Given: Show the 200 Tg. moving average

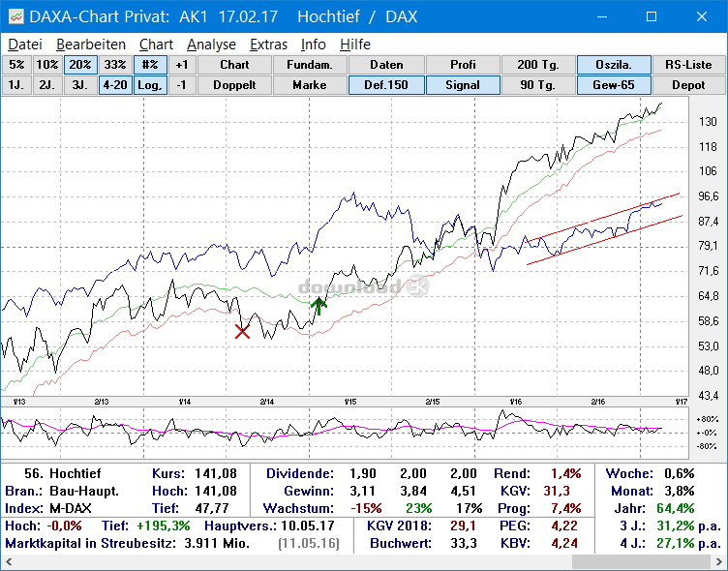Looking at the screenshot, I should tap(538, 65).
